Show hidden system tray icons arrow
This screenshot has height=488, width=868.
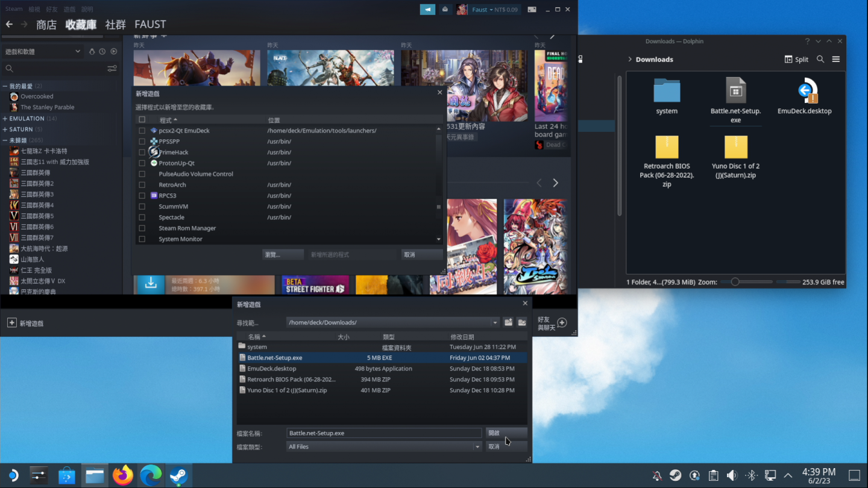tap(788, 475)
